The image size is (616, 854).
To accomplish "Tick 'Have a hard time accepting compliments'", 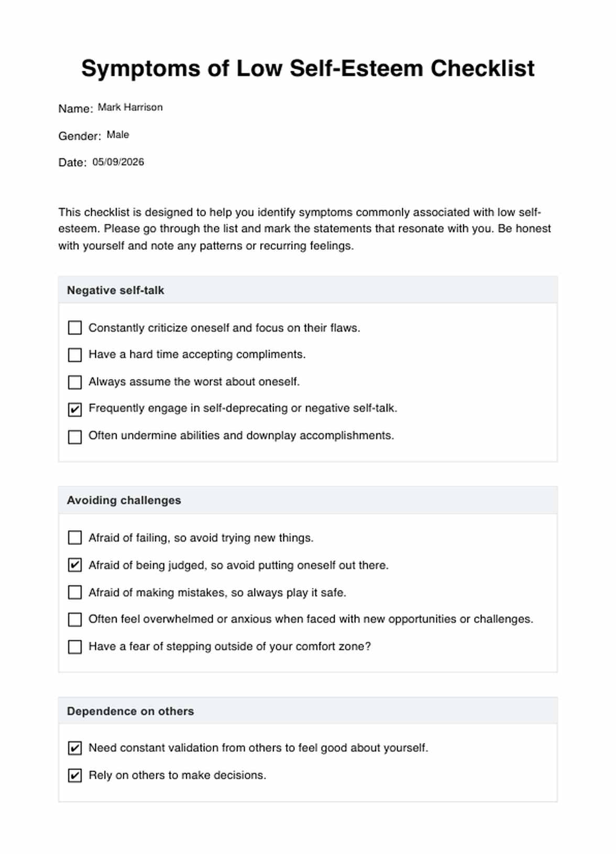I will pyautogui.click(x=75, y=355).
